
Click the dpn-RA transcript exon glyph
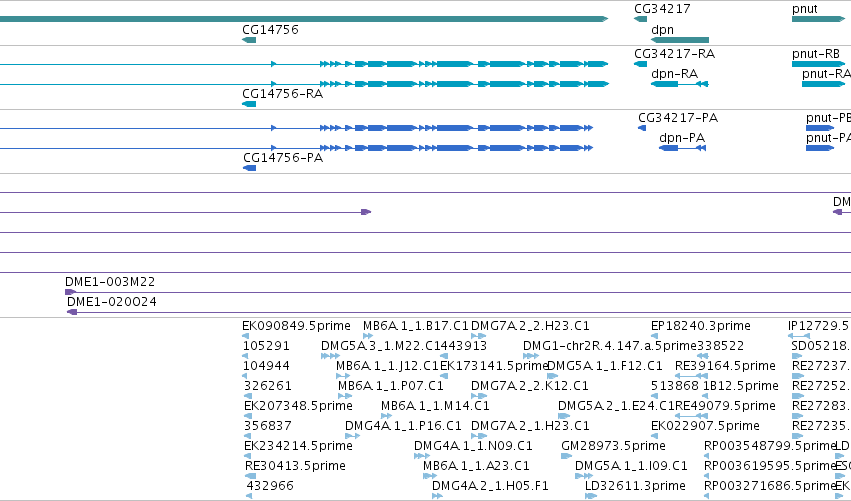click(x=679, y=84)
